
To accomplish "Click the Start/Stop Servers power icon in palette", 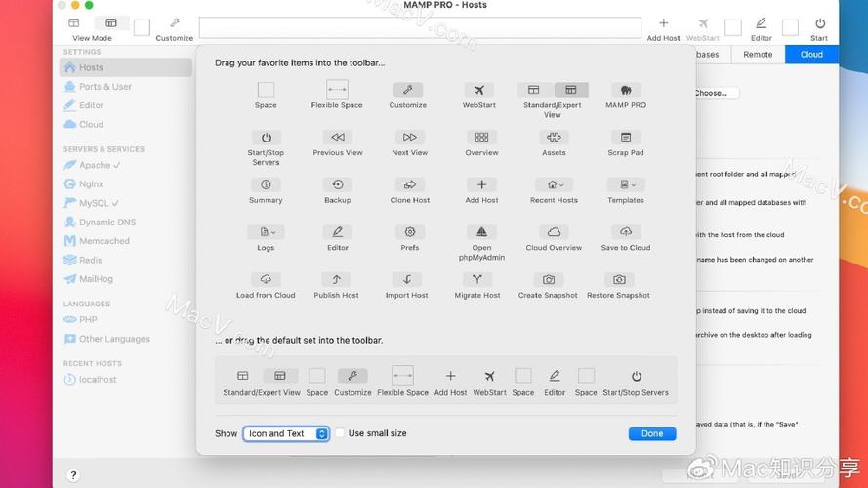I will point(266,138).
